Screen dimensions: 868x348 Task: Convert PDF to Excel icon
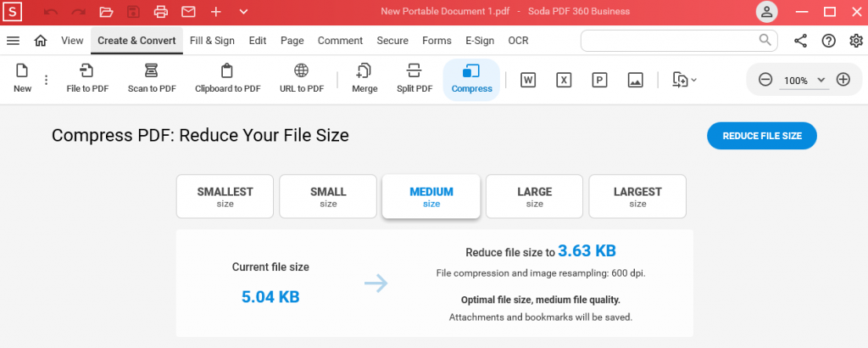pyautogui.click(x=563, y=80)
